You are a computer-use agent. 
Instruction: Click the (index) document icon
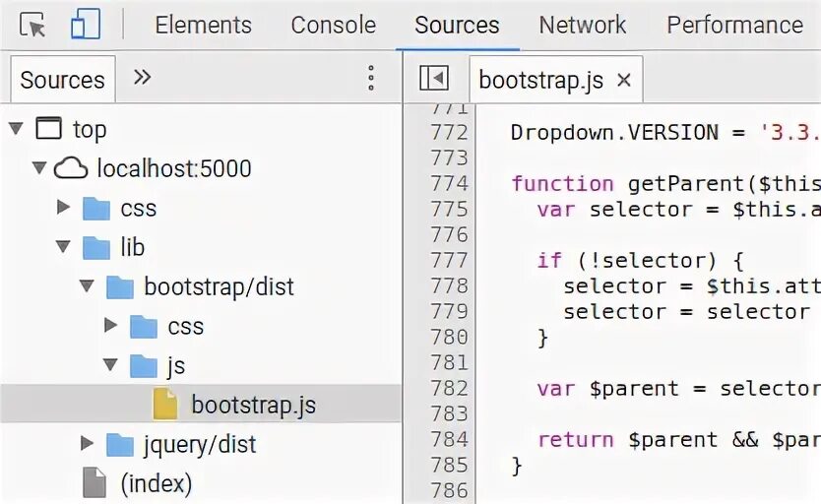[95, 483]
